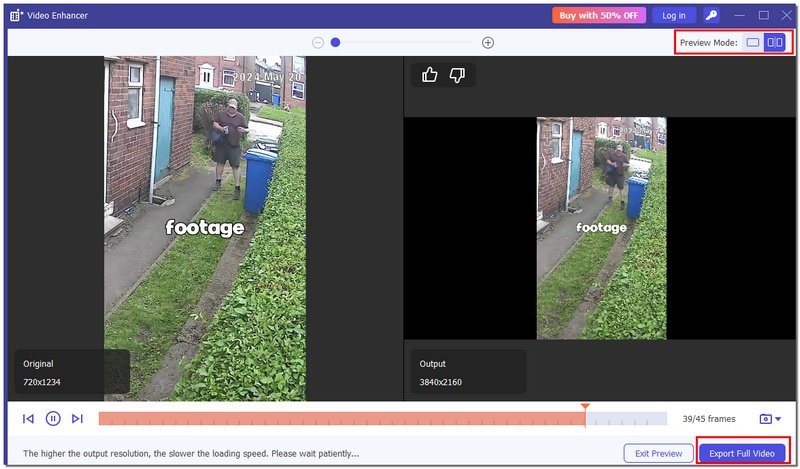Click the thumbs down feedback icon
This screenshot has width=800, height=469.
(x=457, y=75)
